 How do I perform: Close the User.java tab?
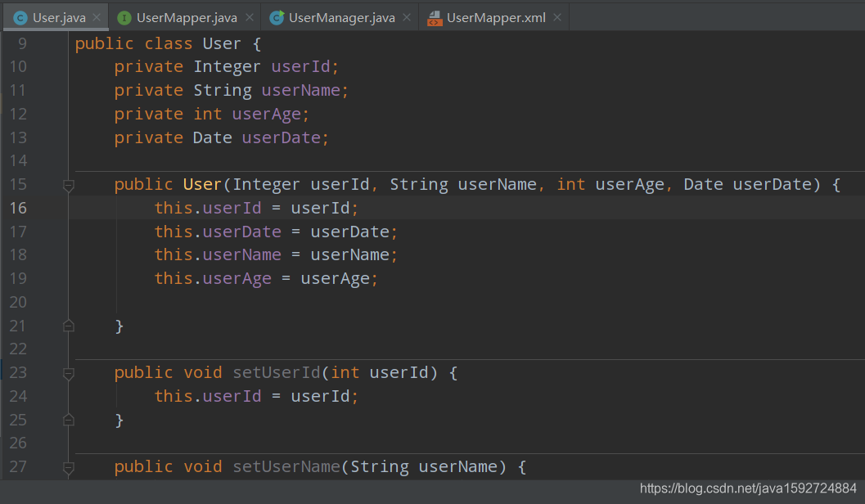97,18
